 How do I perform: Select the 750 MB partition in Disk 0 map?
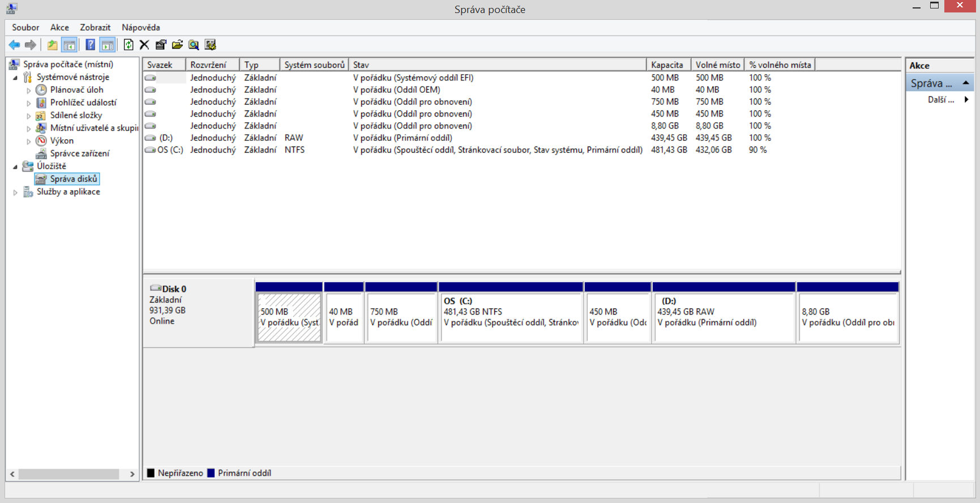(401, 317)
